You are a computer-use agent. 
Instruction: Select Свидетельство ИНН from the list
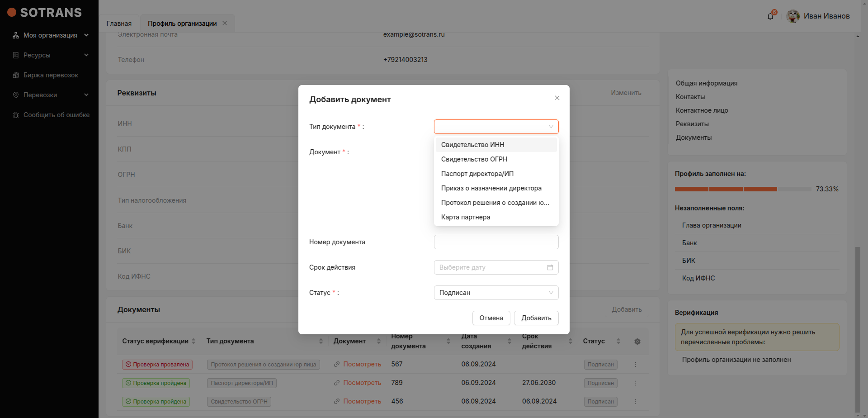(x=473, y=145)
